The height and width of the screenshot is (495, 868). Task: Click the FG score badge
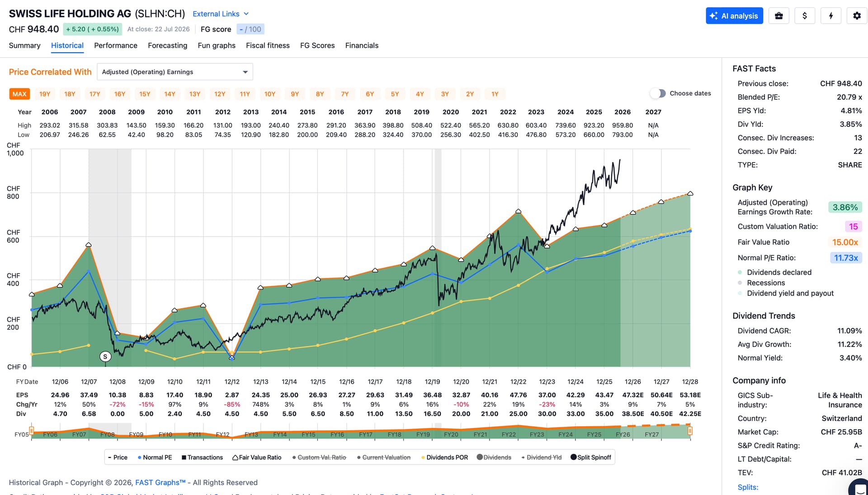(x=250, y=29)
